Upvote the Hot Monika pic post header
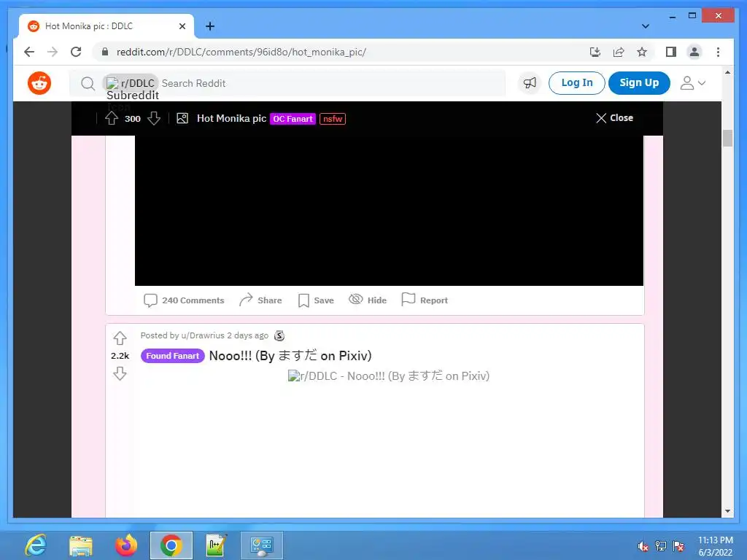The width and height of the screenshot is (747, 560). (x=112, y=118)
